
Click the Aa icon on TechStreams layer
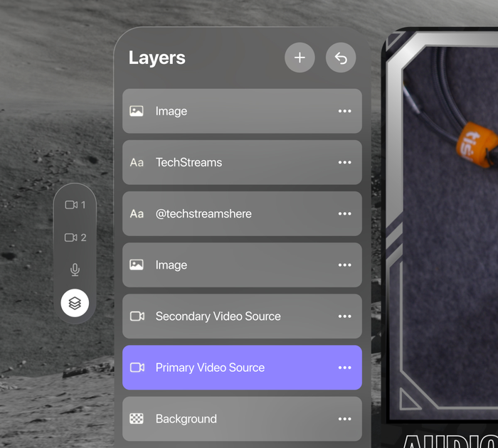click(x=137, y=163)
